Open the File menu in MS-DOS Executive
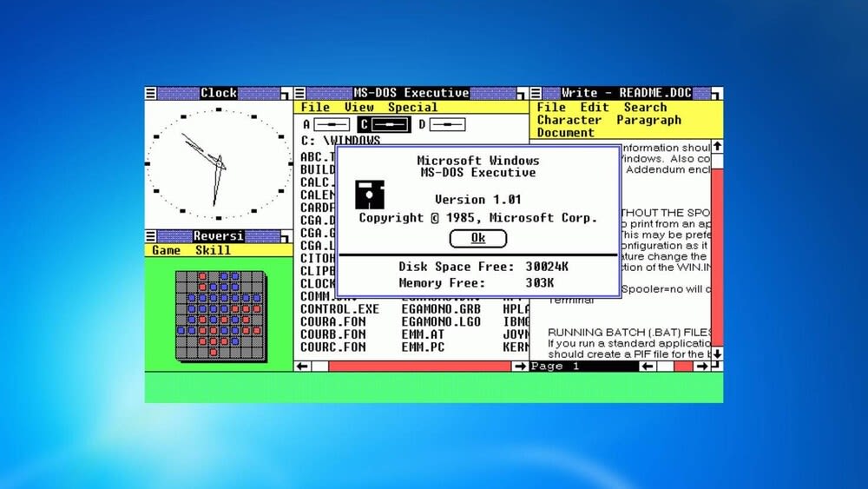This screenshot has width=868, height=489. tap(315, 108)
